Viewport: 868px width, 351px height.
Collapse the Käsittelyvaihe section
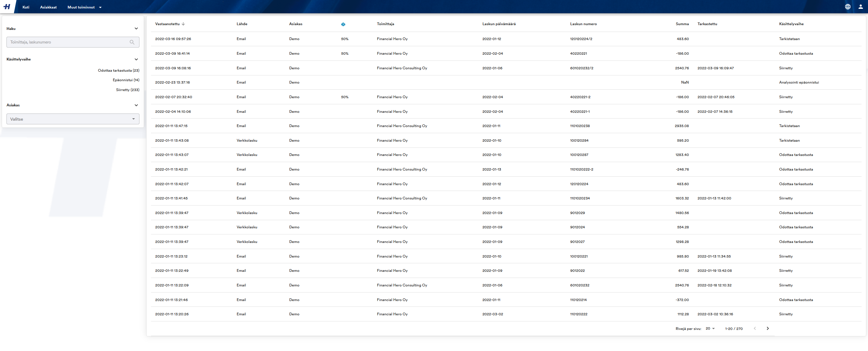point(136,59)
